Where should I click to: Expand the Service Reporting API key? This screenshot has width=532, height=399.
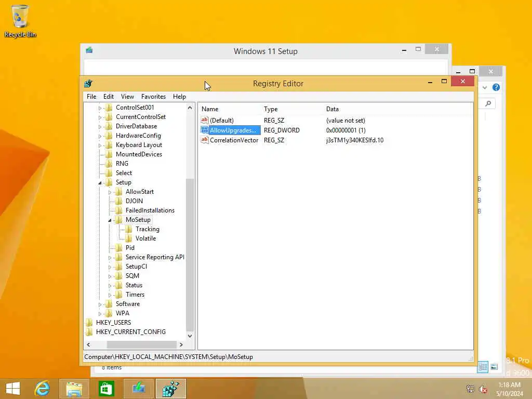(x=110, y=258)
